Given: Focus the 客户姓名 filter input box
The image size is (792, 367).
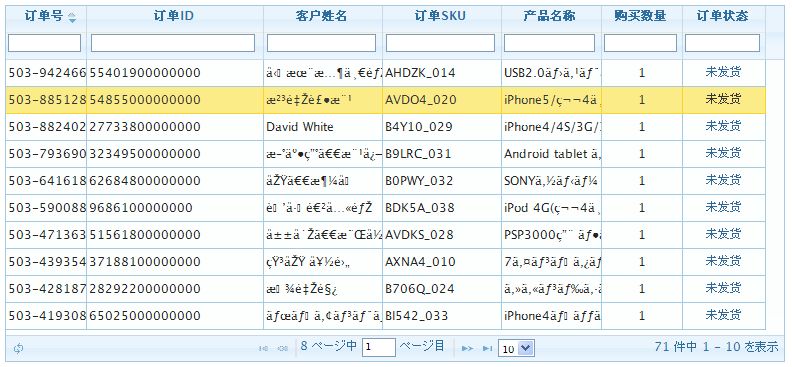Looking at the screenshot, I should click(321, 43).
